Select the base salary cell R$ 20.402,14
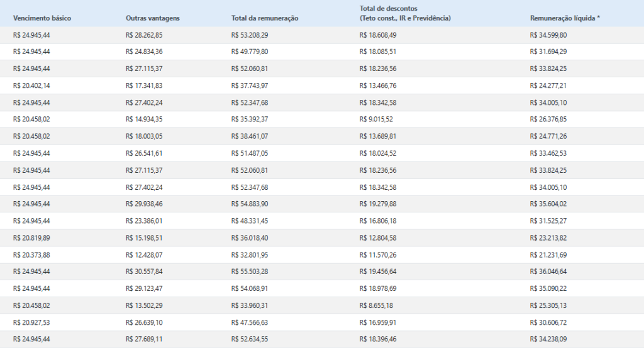Image resolution: width=644 pixels, height=350 pixels. pyautogui.click(x=31, y=85)
